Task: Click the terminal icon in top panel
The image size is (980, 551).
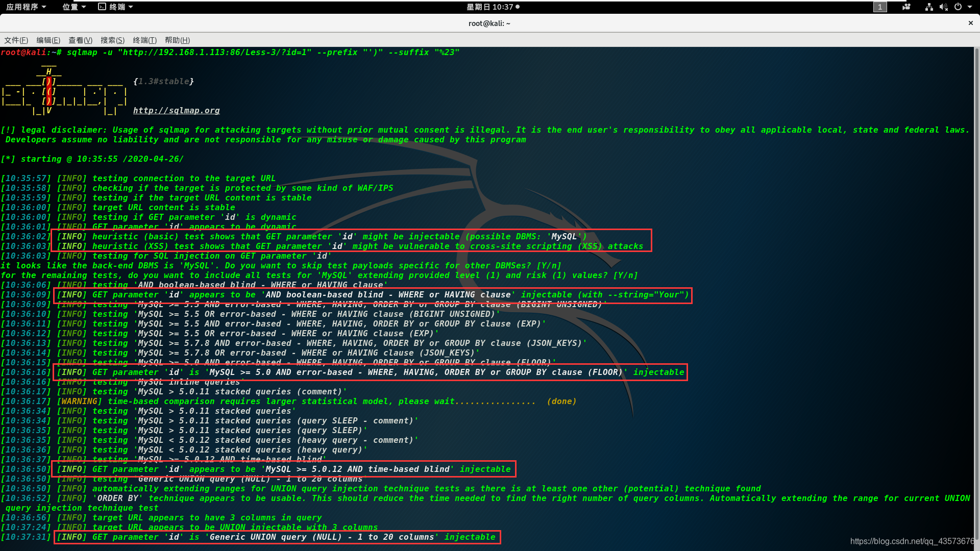Action: (x=102, y=7)
